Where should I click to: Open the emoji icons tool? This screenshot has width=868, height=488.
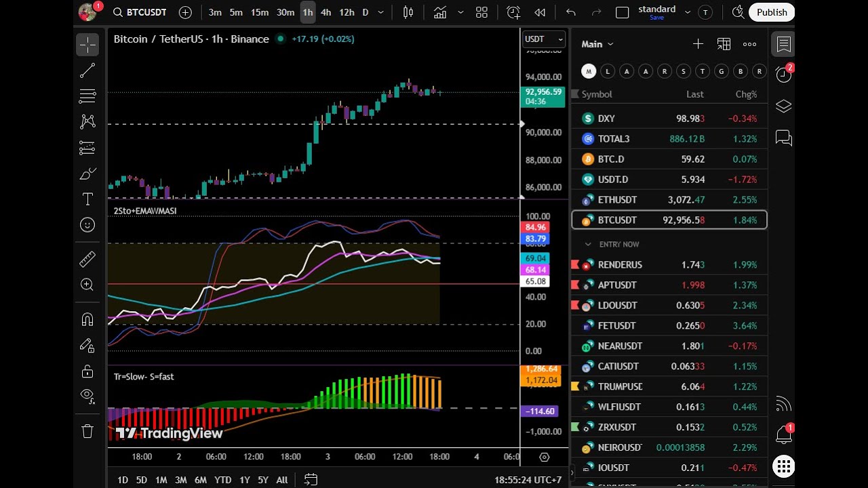coord(87,225)
